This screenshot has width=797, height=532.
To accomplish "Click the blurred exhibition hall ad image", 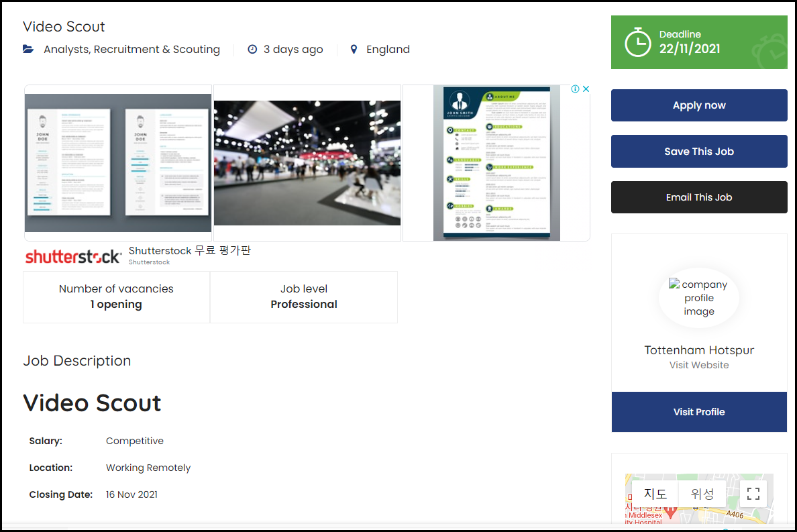I will point(307,163).
